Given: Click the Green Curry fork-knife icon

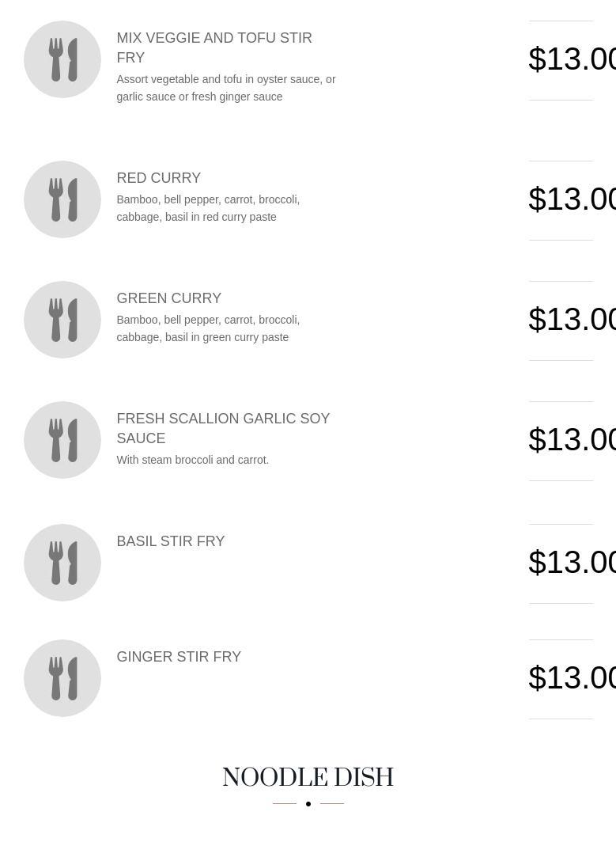Looking at the screenshot, I should (x=62, y=320).
